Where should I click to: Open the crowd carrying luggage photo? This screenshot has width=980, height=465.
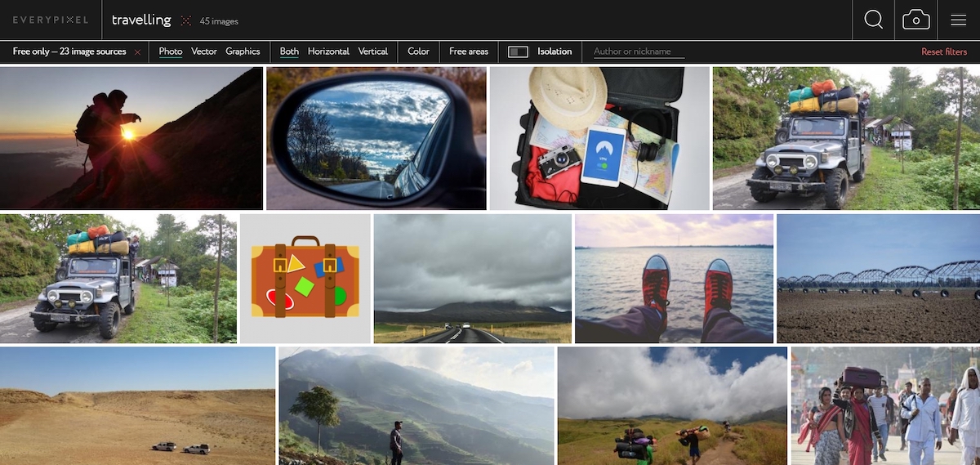[x=886, y=406]
